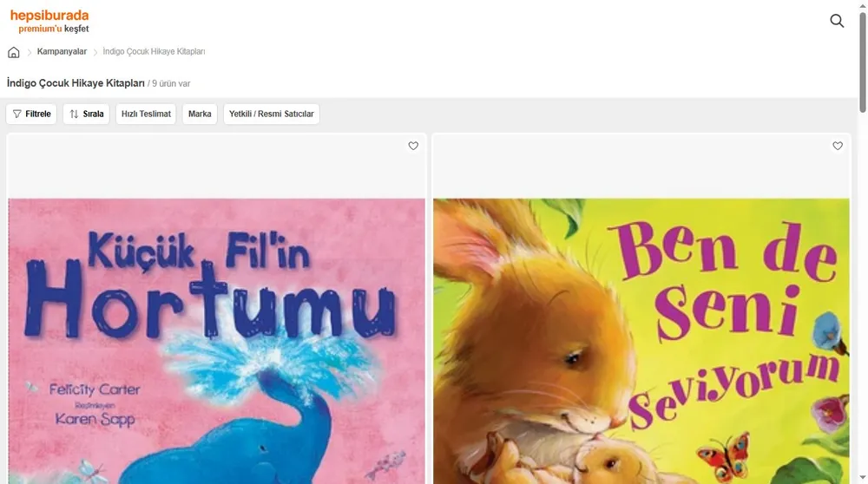
Task: Open Küçük Fil'in Hortumu book cover
Action: click(216, 341)
